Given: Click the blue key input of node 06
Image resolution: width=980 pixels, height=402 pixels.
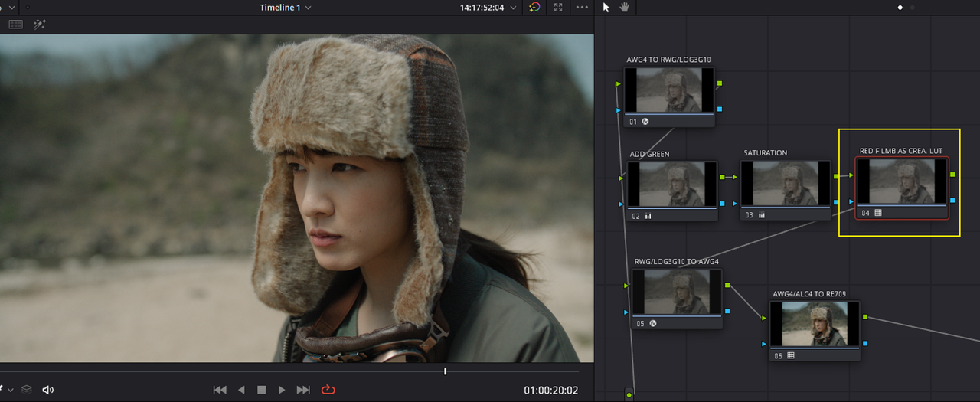Looking at the screenshot, I should [764, 344].
